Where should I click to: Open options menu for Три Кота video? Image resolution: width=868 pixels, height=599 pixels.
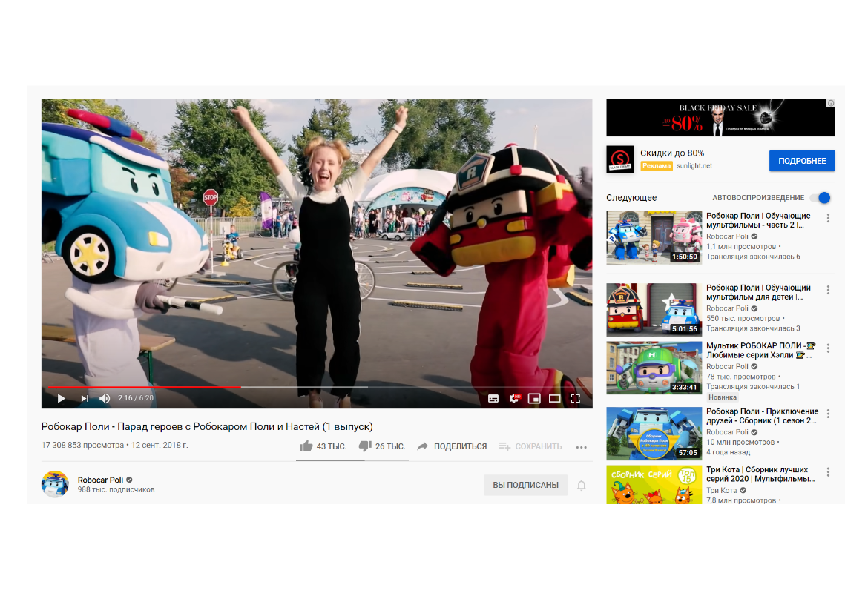tap(828, 471)
